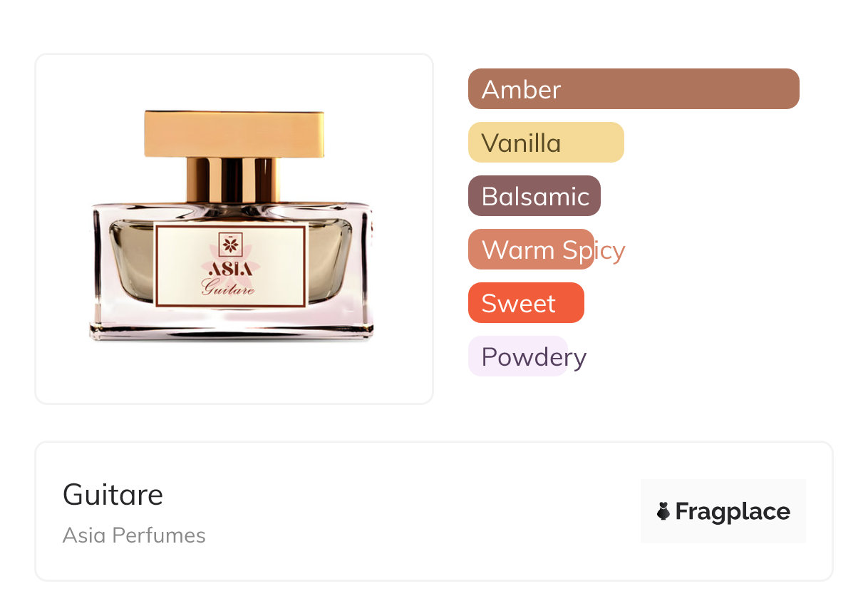
Task: Open the perfume bottle product image
Action: point(234,229)
